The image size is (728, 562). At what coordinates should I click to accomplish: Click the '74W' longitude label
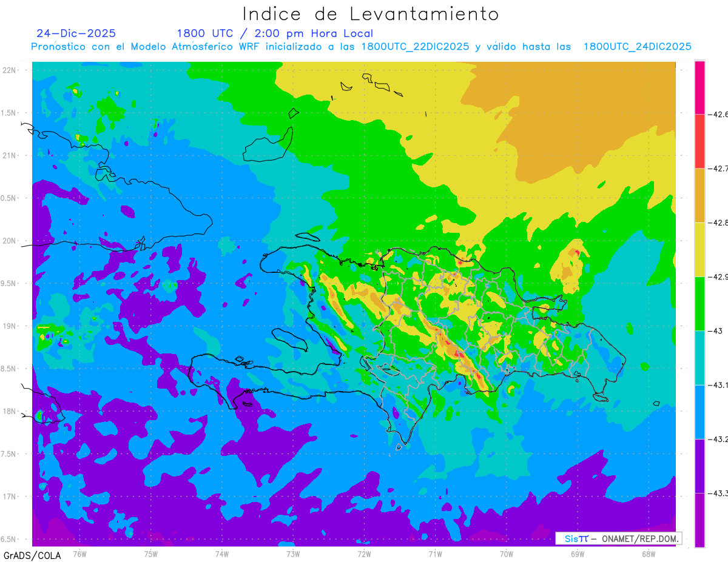222,554
